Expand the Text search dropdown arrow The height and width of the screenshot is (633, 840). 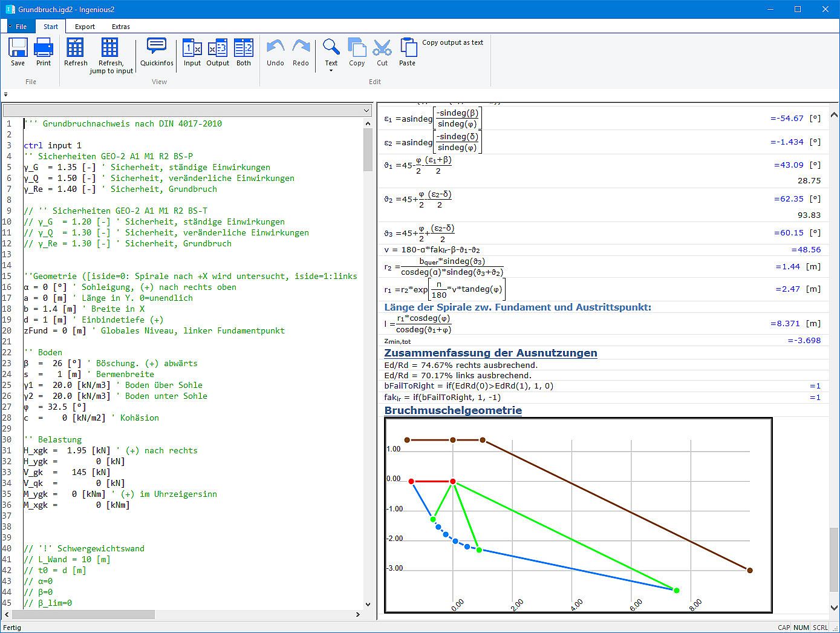tap(331, 71)
